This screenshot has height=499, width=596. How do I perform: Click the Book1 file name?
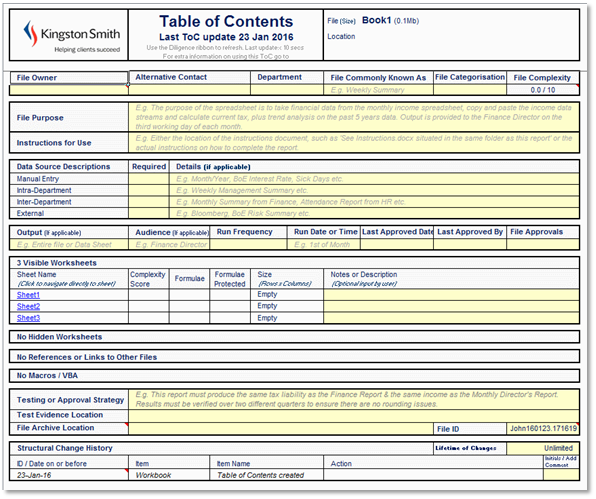[376, 20]
